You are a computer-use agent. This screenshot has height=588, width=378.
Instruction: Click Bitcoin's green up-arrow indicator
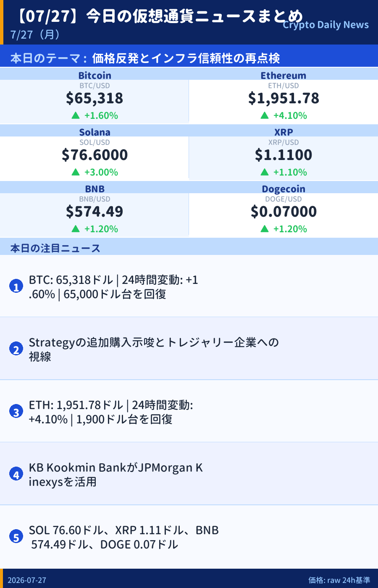tap(76, 115)
